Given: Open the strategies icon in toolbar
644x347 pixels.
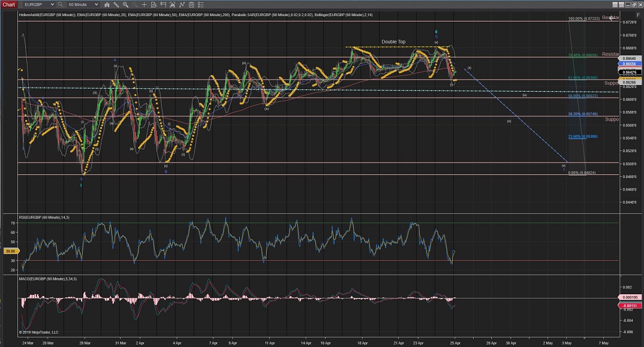Looking at the screenshot, I should [193, 4].
